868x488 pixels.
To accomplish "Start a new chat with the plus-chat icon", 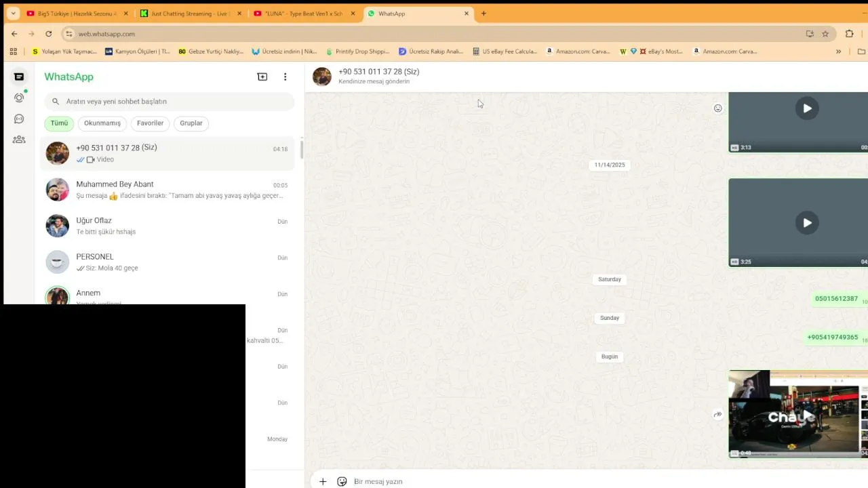I will 262,77.
